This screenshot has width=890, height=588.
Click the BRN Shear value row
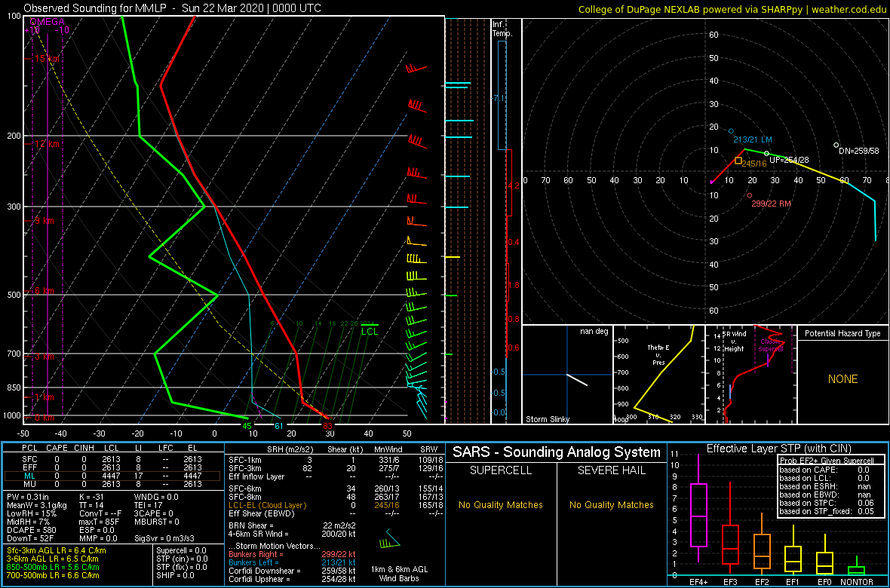(292, 525)
